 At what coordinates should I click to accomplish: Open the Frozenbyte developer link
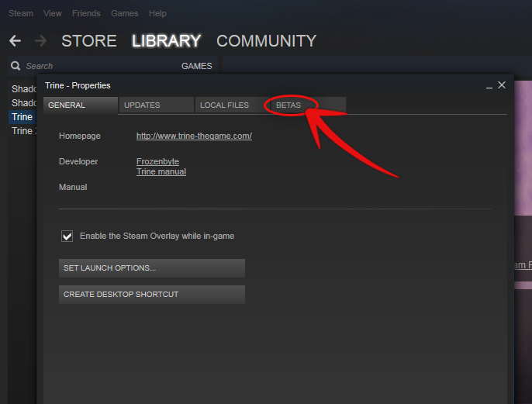[x=157, y=161]
